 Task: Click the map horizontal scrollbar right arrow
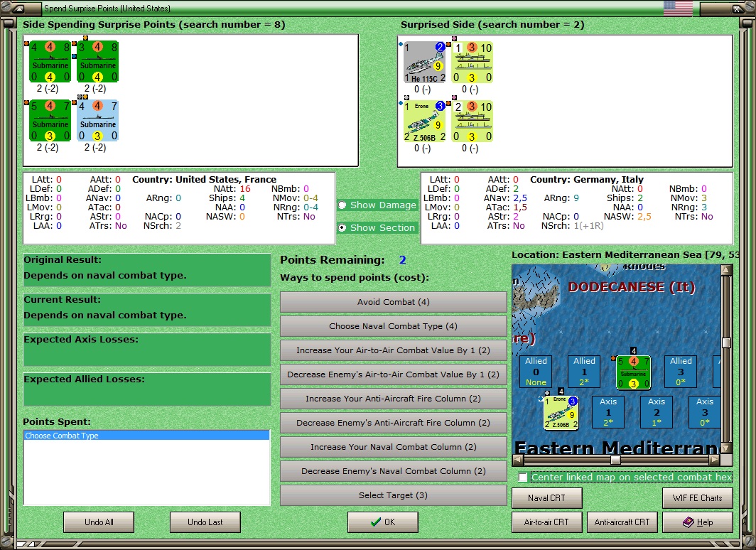click(715, 459)
